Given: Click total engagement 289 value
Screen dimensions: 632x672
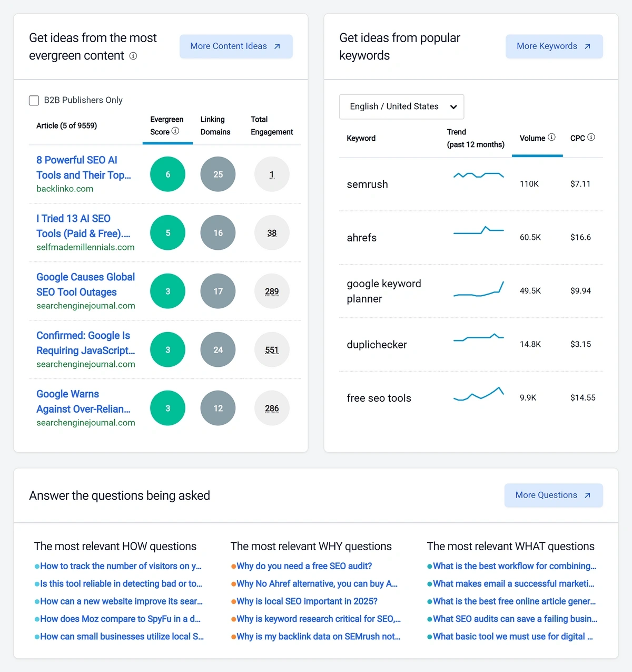Looking at the screenshot, I should tap(272, 291).
